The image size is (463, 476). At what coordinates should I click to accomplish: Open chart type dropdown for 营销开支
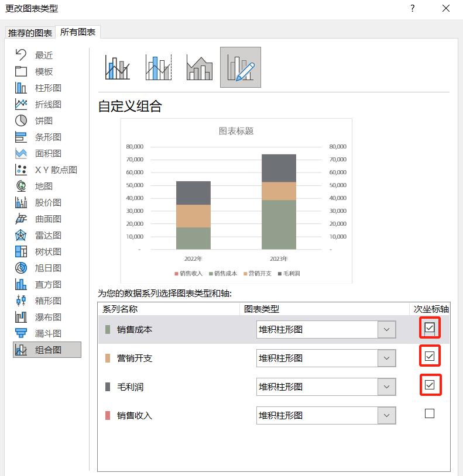387,358
